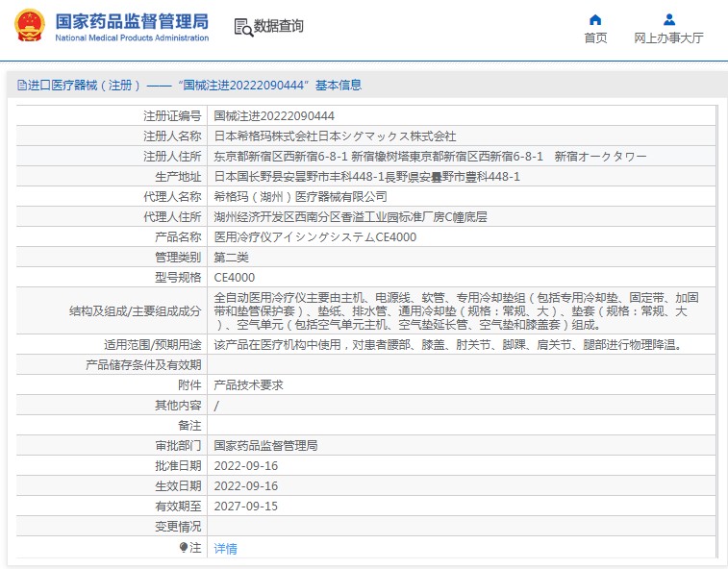Select the 东京都新宿区西新宿6-8-1 address value
Screen dimensions: 728x569
tap(430, 157)
